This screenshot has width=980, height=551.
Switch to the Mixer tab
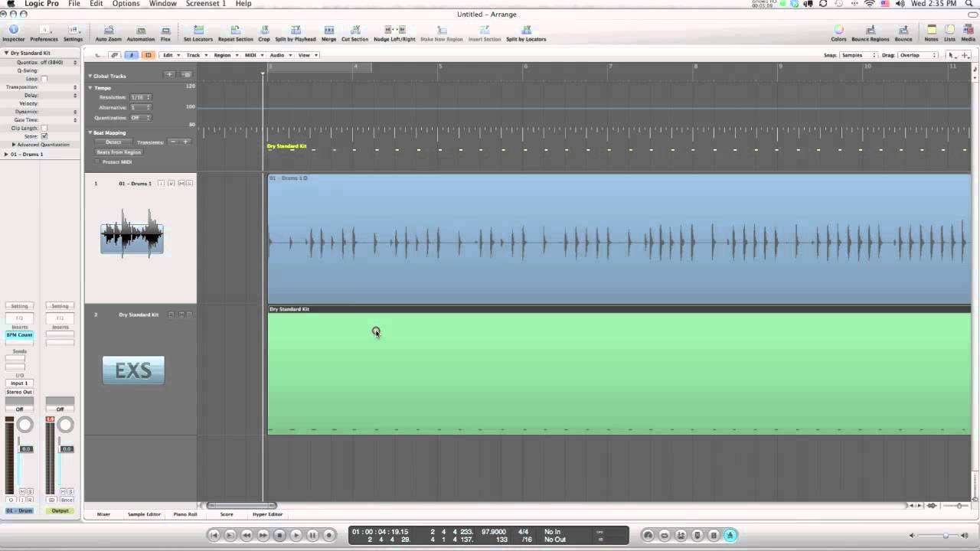click(x=103, y=514)
